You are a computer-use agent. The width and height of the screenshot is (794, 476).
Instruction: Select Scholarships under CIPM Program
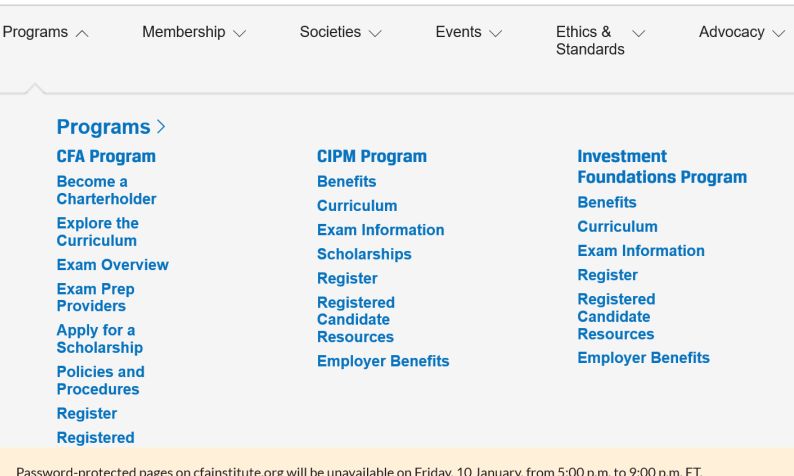pyautogui.click(x=364, y=254)
